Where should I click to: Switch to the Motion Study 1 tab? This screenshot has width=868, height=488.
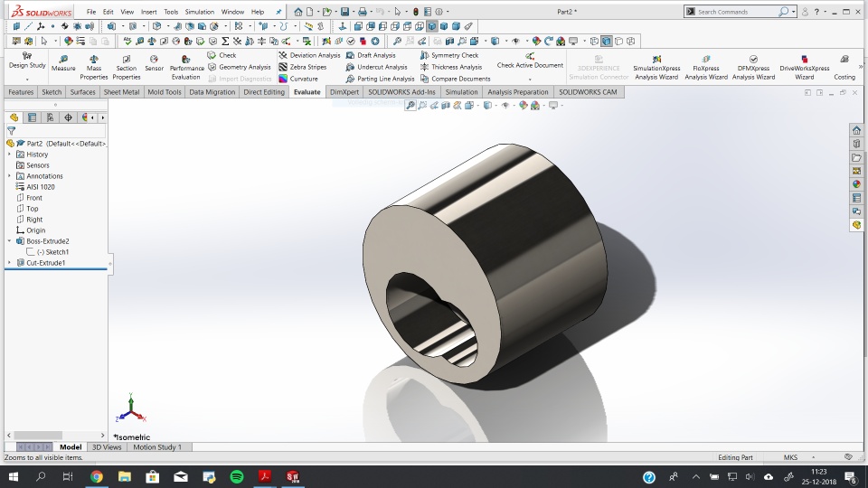click(157, 447)
